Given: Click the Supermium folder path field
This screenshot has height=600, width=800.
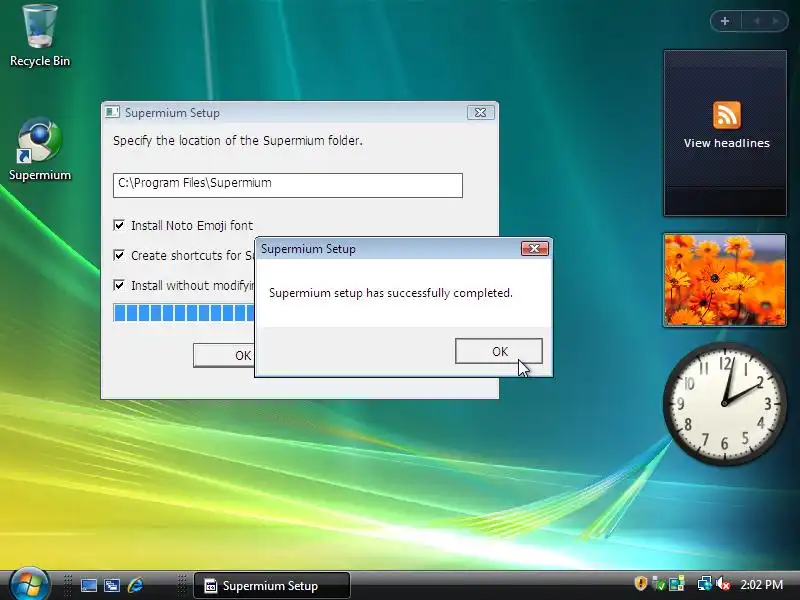Looking at the screenshot, I should pos(288,185).
